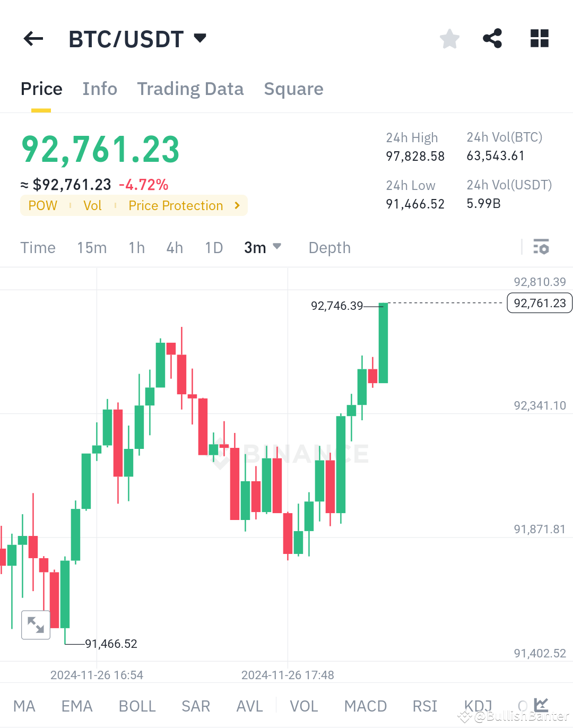The height and width of the screenshot is (728, 573).
Task: Open the Square tab
Action: tap(293, 89)
